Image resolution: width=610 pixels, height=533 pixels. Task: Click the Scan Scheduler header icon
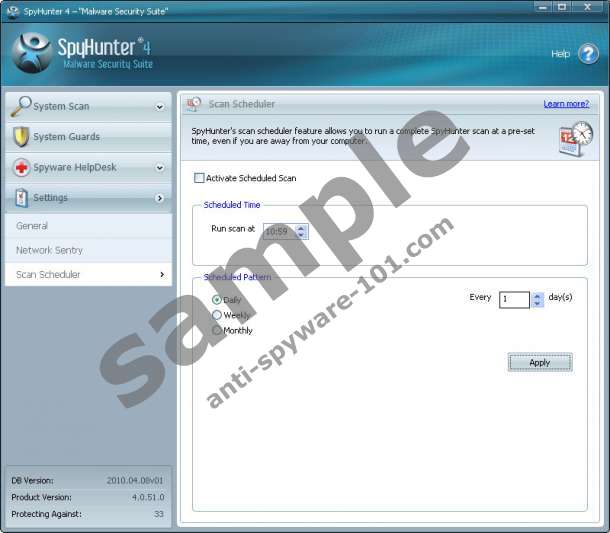click(x=194, y=104)
